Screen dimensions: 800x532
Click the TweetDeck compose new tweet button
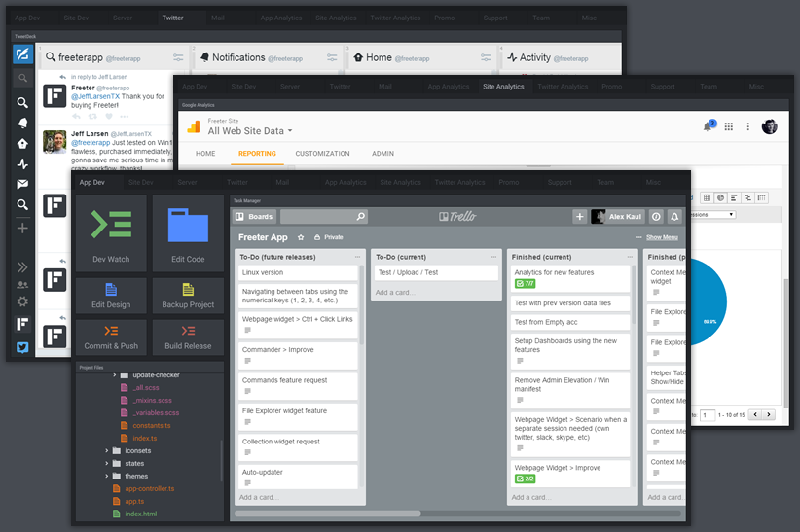coord(22,54)
